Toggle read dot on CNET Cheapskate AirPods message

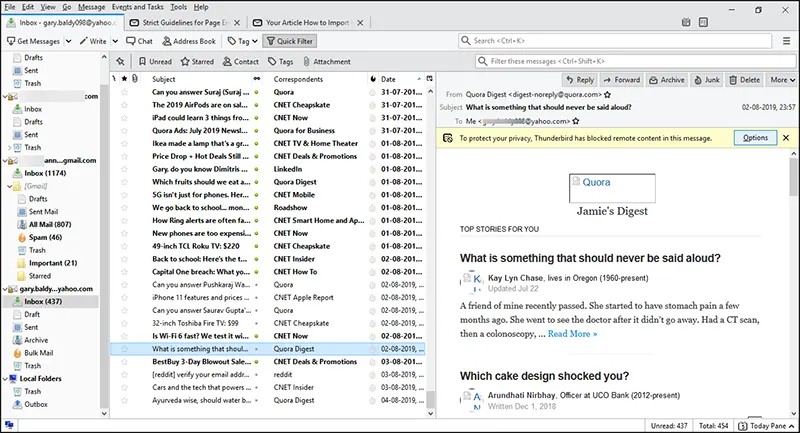click(x=257, y=105)
